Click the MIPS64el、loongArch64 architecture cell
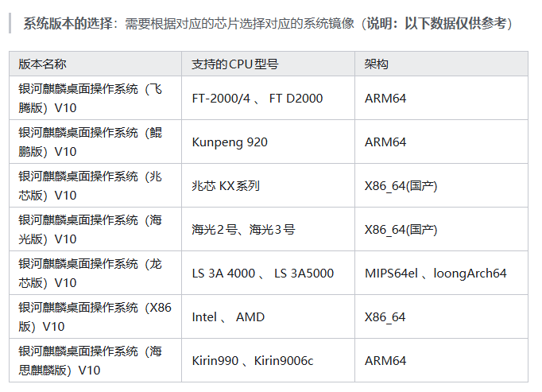The image size is (542, 392). [x=435, y=274]
